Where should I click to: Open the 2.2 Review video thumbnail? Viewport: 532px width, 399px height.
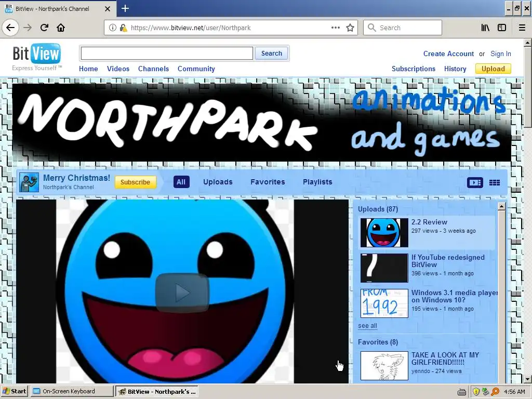pos(384,233)
